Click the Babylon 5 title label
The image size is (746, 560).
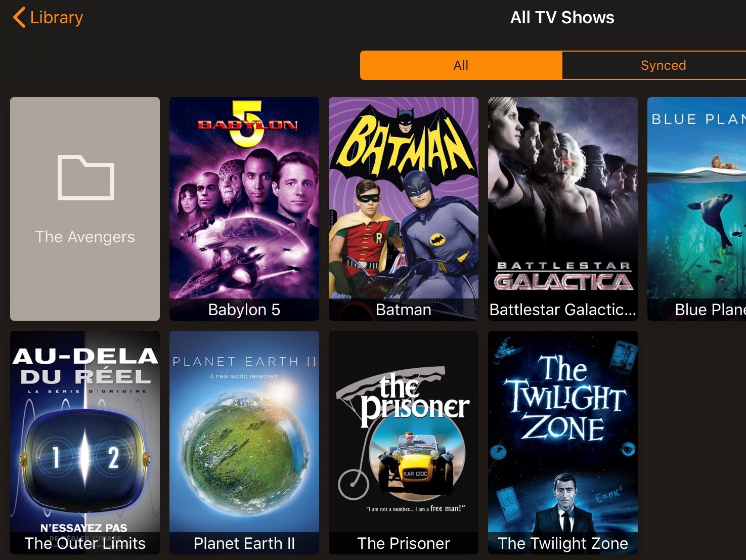244,310
